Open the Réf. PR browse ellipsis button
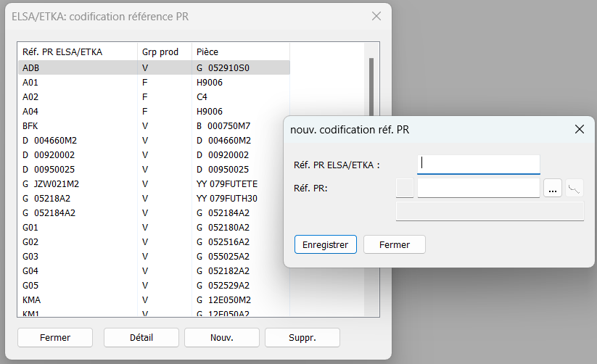The image size is (597, 364). (x=553, y=188)
